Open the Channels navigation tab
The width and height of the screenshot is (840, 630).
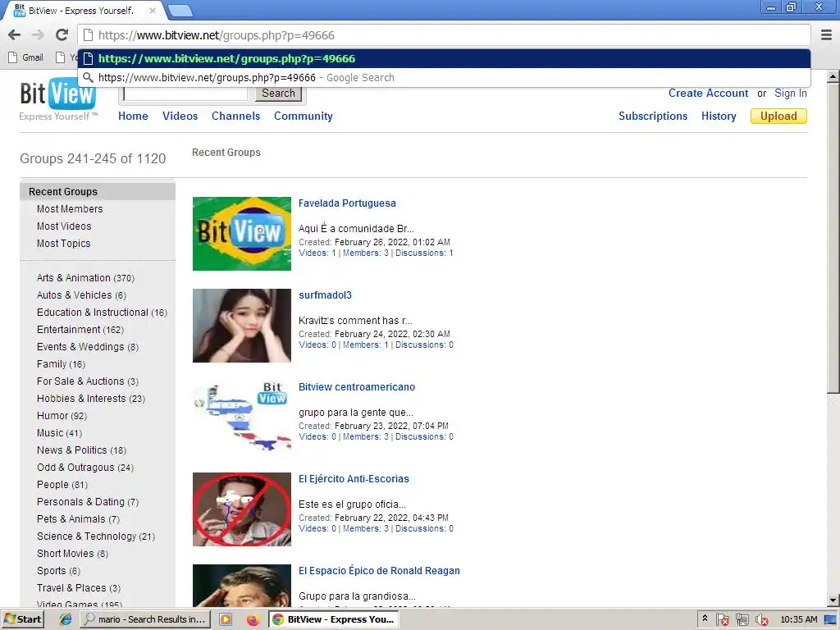235,116
